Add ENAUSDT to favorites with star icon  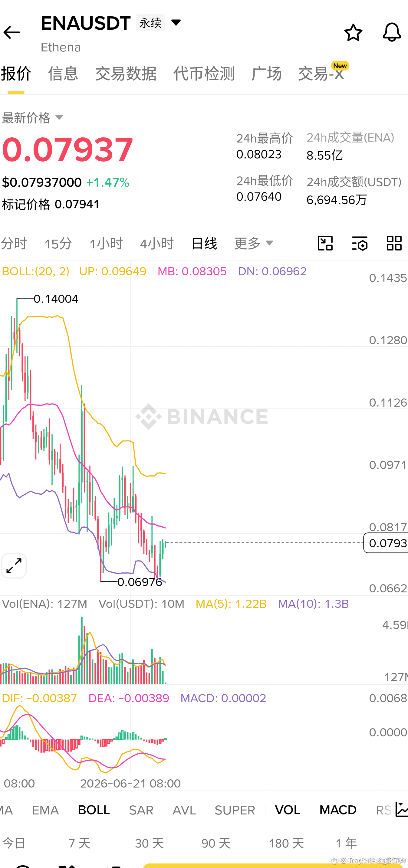353,32
